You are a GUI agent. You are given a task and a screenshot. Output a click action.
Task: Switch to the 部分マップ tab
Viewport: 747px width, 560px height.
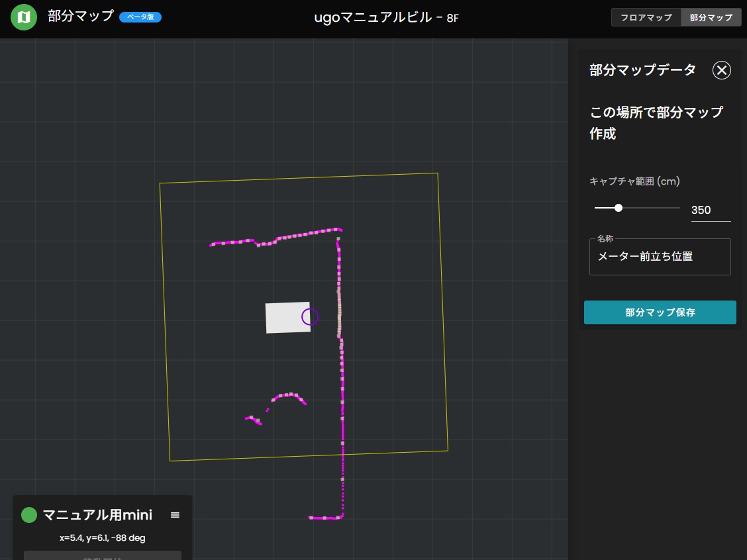click(x=711, y=17)
